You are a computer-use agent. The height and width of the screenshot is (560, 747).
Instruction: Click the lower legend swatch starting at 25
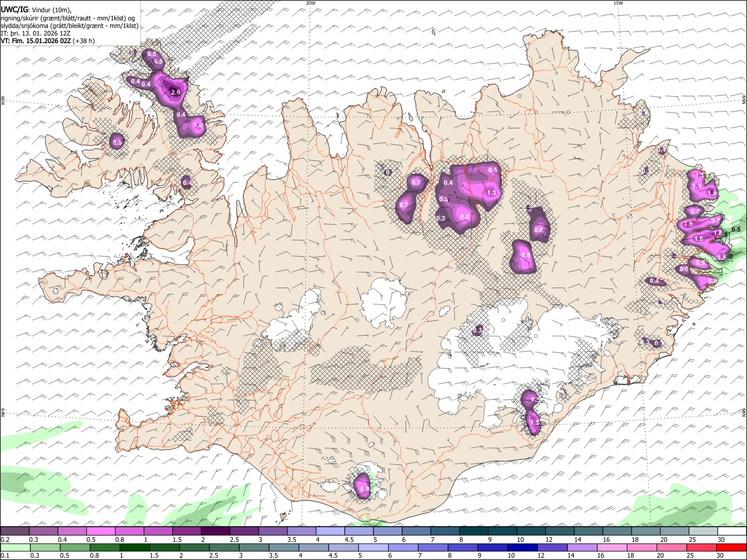point(701,548)
